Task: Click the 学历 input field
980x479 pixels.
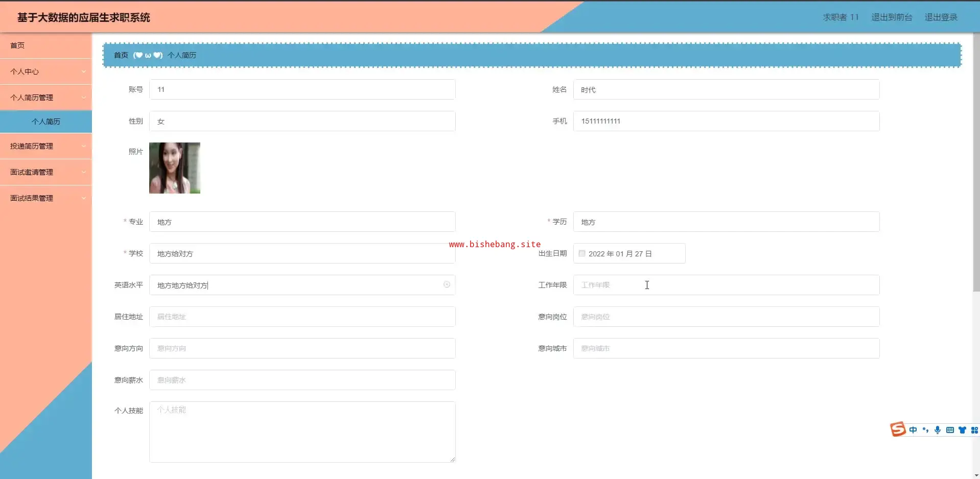Action: (726, 222)
